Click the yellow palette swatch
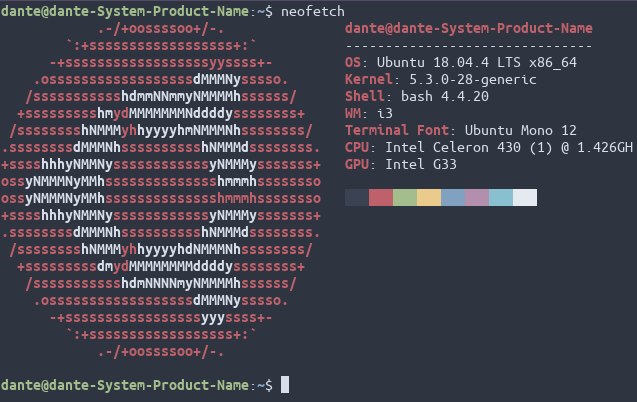This screenshot has width=637, height=402. (429, 197)
